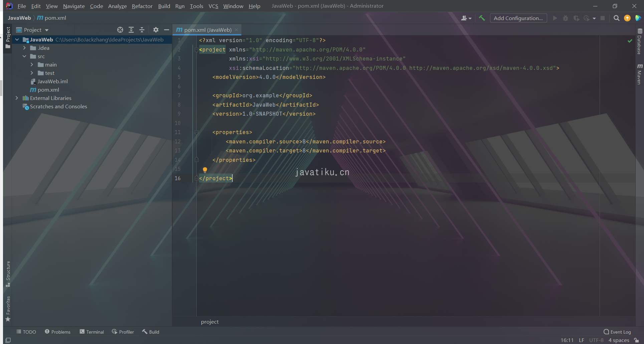Collapse the src folder
Viewport: 644px width, 344px height.
pos(24,56)
